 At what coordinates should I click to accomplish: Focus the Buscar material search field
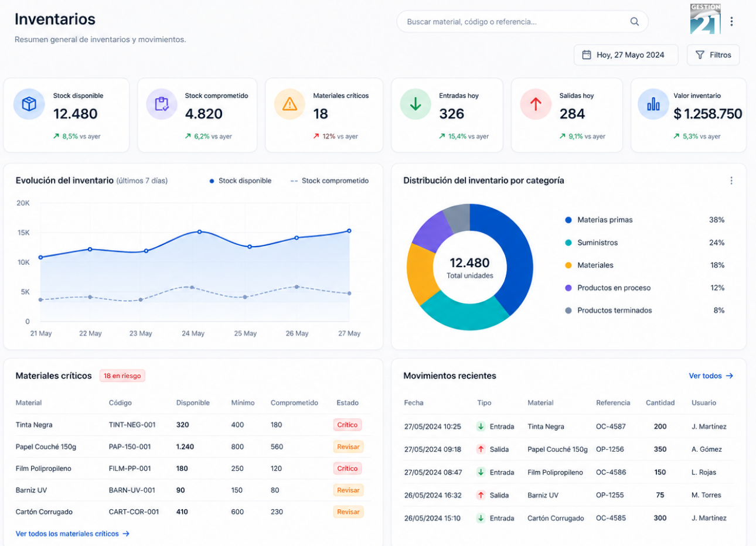coord(523,22)
